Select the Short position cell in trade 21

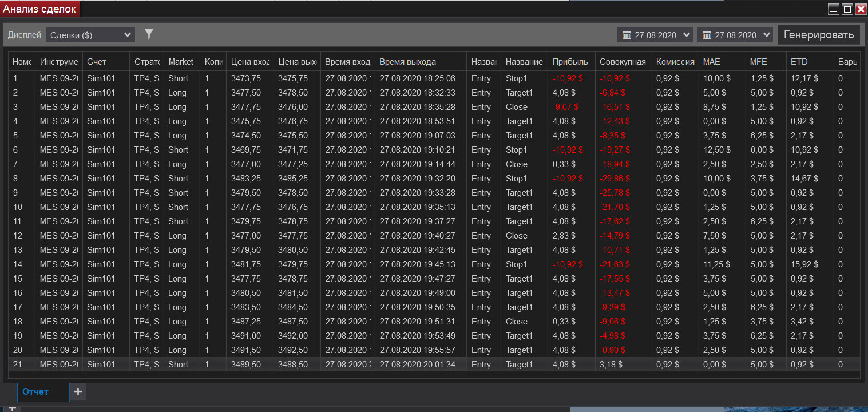click(178, 365)
